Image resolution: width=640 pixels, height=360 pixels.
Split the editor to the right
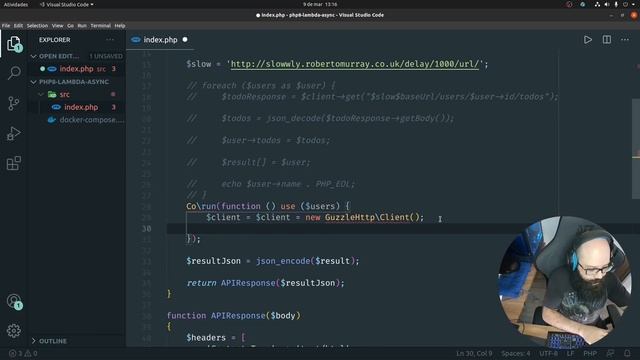[607, 40]
